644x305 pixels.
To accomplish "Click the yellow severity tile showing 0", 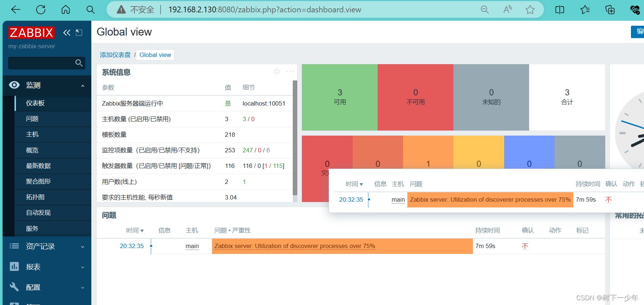I will (479, 152).
